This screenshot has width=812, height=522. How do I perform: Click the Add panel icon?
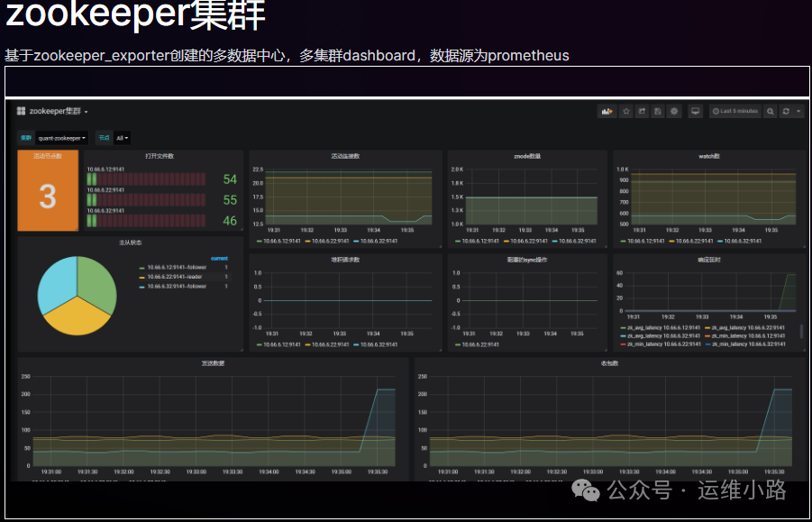pos(607,111)
